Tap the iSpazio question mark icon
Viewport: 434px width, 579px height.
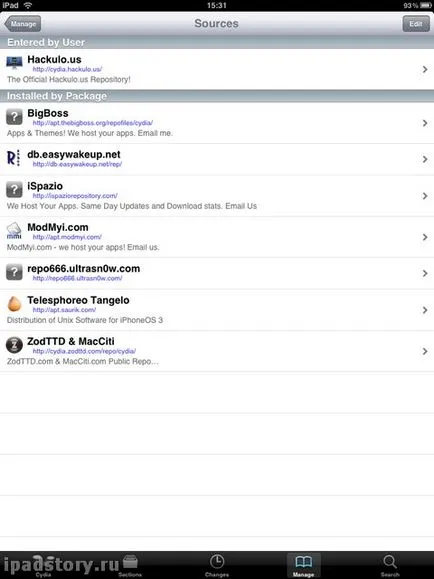[x=14, y=190]
